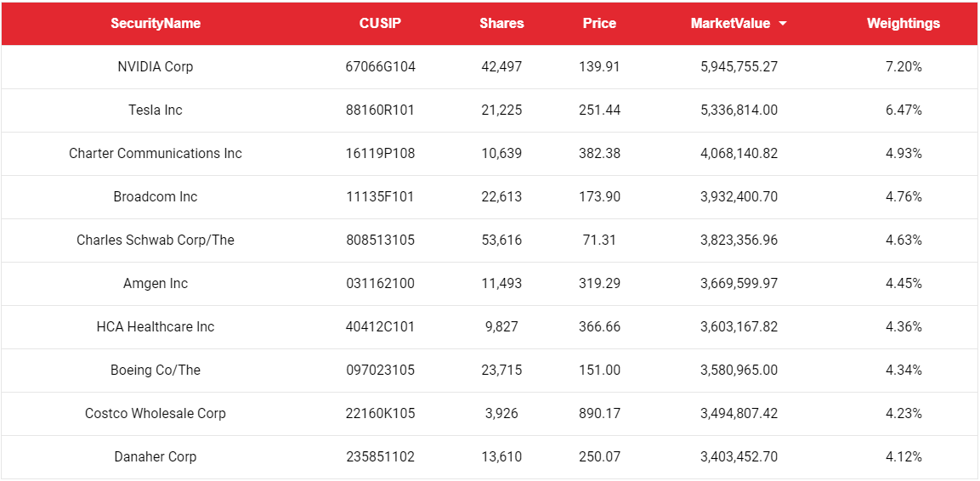Click Schwab price 71.31
The image size is (980, 481).
click(599, 240)
